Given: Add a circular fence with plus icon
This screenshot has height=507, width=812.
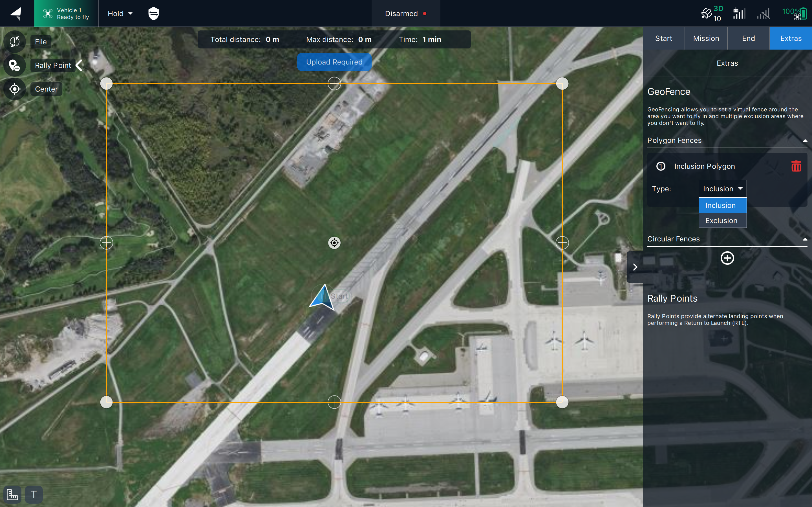Looking at the screenshot, I should coord(727,258).
